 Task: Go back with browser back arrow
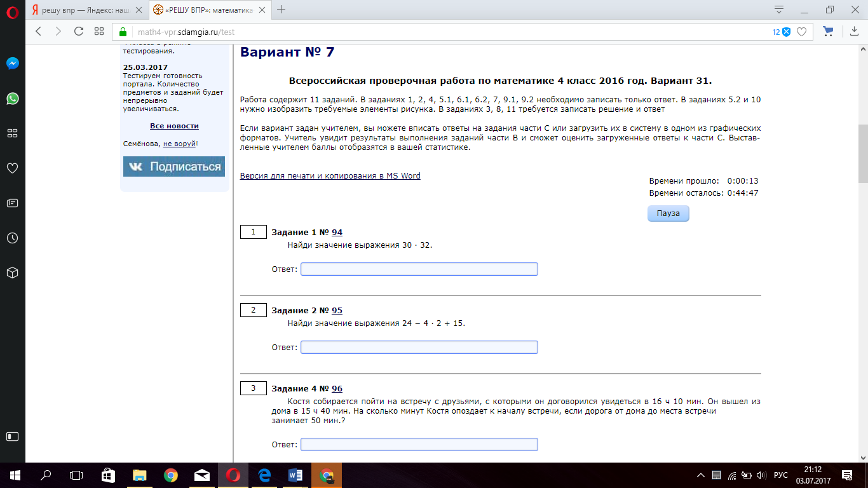pos(38,31)
